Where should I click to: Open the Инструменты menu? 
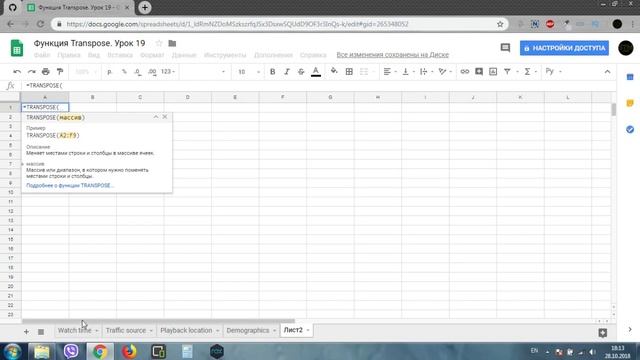[225, 55]
